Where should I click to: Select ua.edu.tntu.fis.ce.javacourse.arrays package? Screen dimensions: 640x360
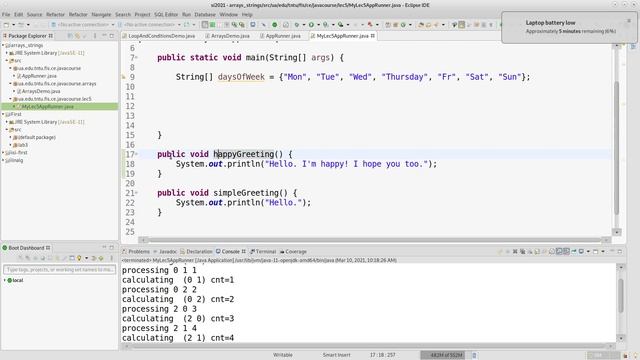click(x=56, y=84)
